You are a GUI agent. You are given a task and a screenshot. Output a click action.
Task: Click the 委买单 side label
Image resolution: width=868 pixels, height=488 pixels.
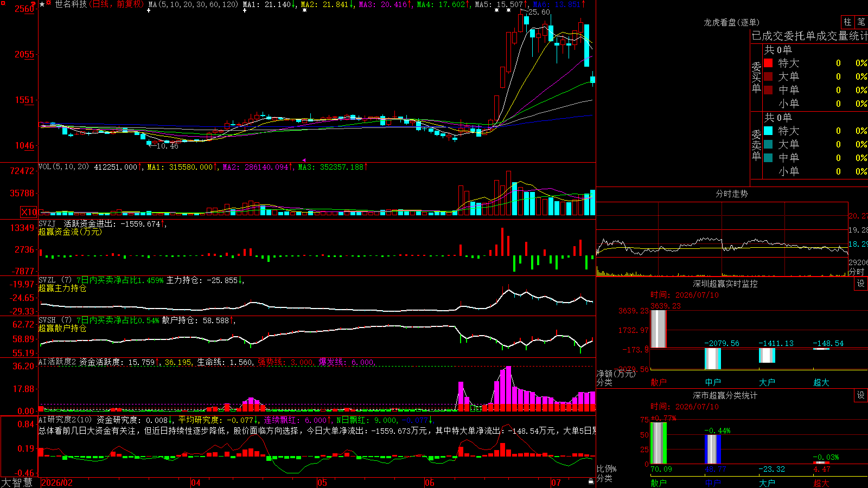click(756, 77)
